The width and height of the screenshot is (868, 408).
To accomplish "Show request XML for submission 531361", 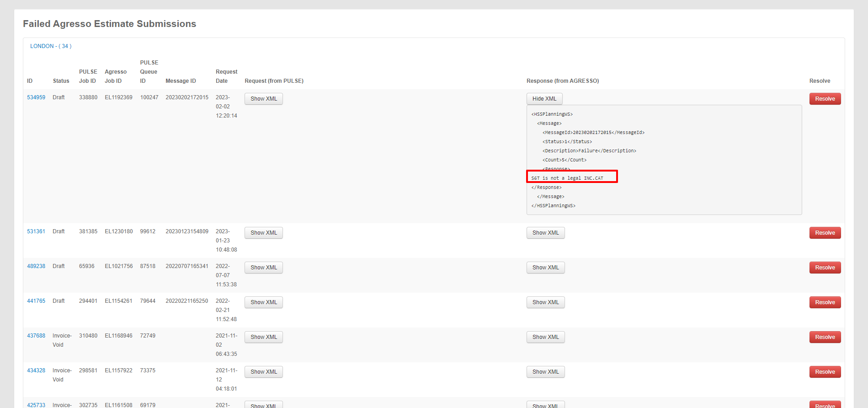I will (x=263, y=233).
